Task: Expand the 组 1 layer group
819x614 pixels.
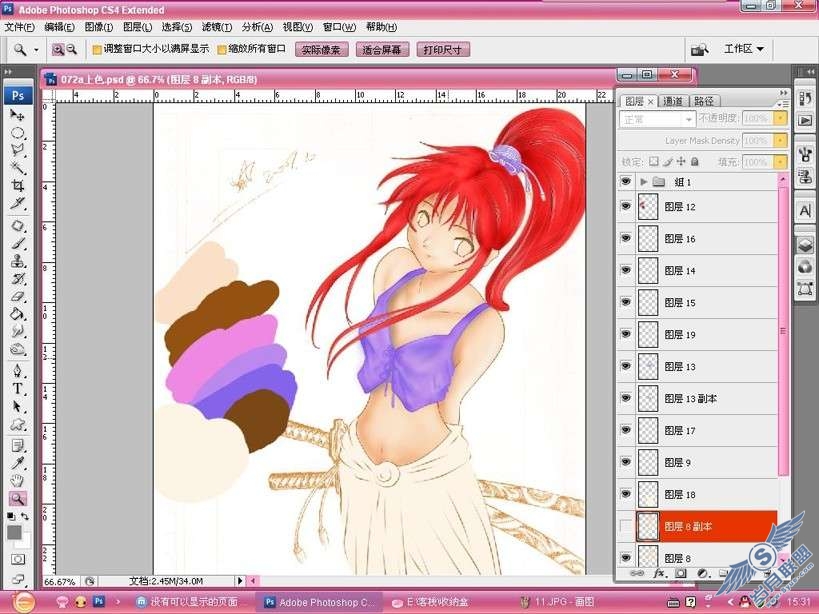Action: pyautogui.click(x=644, y=182)
